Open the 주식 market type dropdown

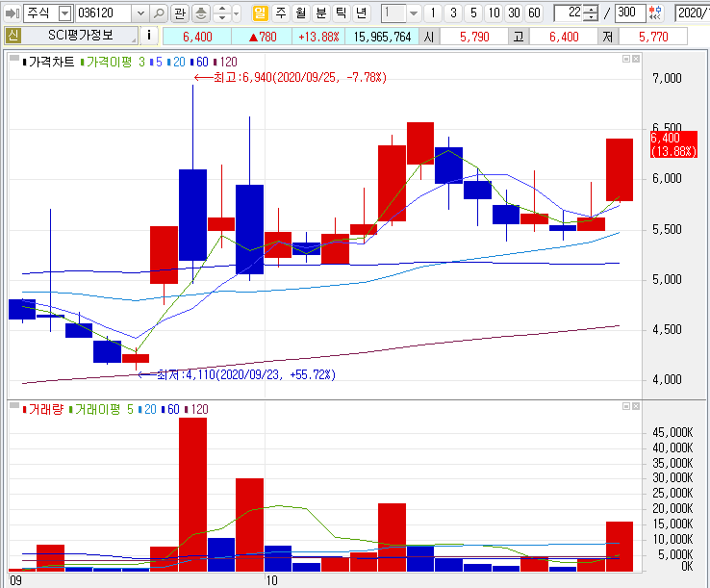coord(65,13)
